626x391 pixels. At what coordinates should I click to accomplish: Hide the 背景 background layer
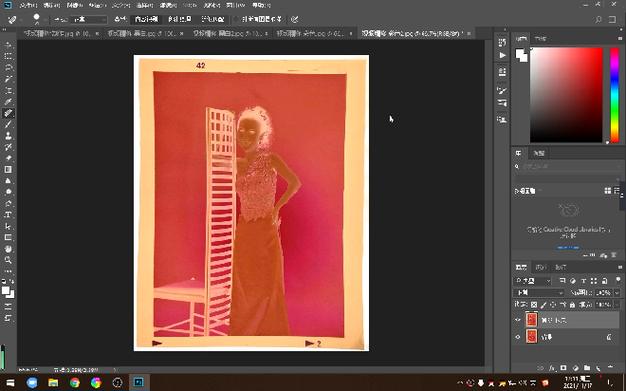click(518, 337)
